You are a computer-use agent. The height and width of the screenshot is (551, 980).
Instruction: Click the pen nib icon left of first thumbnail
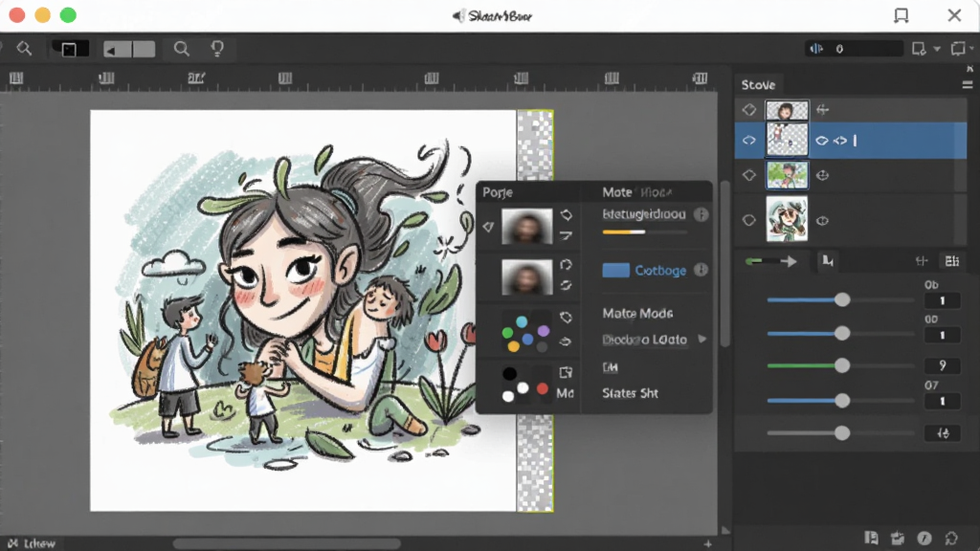488,227
